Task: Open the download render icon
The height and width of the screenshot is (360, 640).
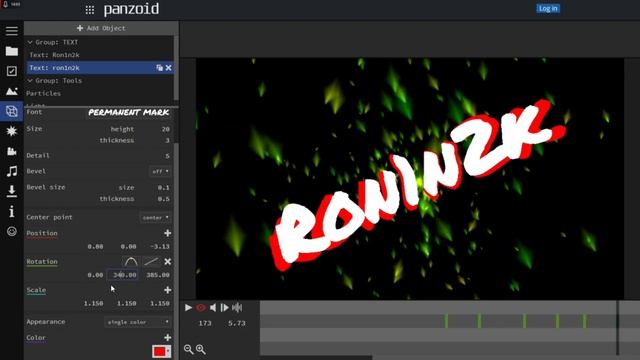Action: tap(11, 191)
